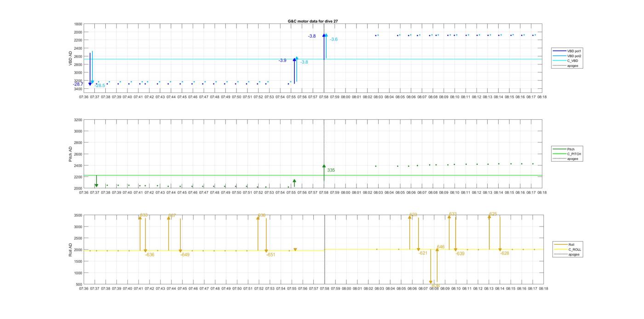Click the horizontal cyan C_VBD line
The width and height of the screenshot is (644, 319).
(x=313, y=59)
